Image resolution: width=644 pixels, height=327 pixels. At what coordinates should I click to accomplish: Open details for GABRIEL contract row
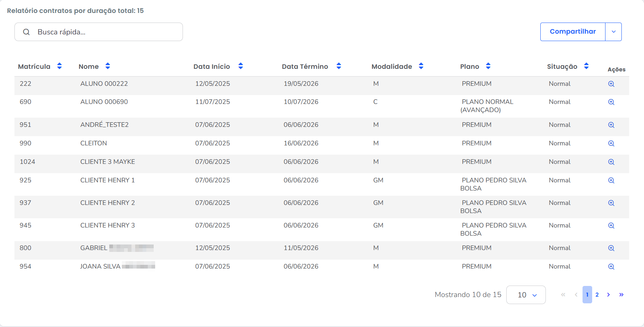pos(611,248)
